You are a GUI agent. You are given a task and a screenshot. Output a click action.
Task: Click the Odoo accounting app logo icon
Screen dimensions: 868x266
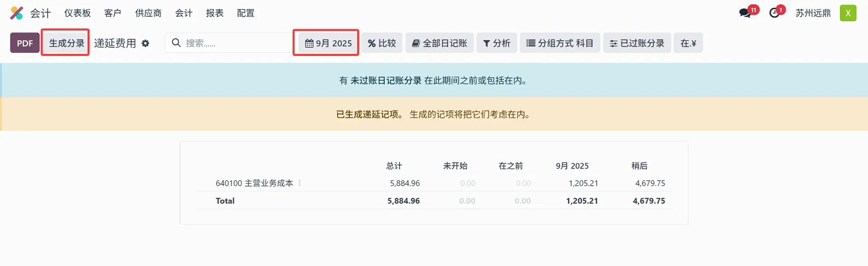(17, 13)
